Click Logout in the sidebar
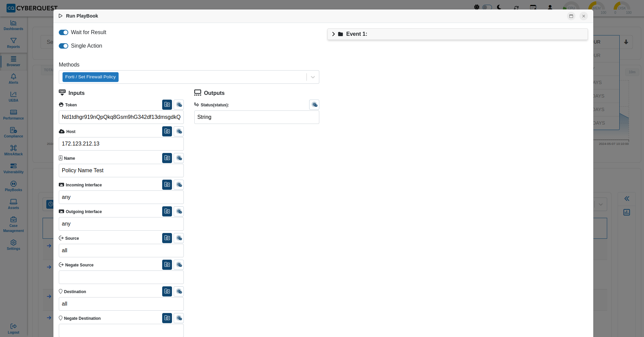Viewport: 644px width, 337px height. [14, 329]
